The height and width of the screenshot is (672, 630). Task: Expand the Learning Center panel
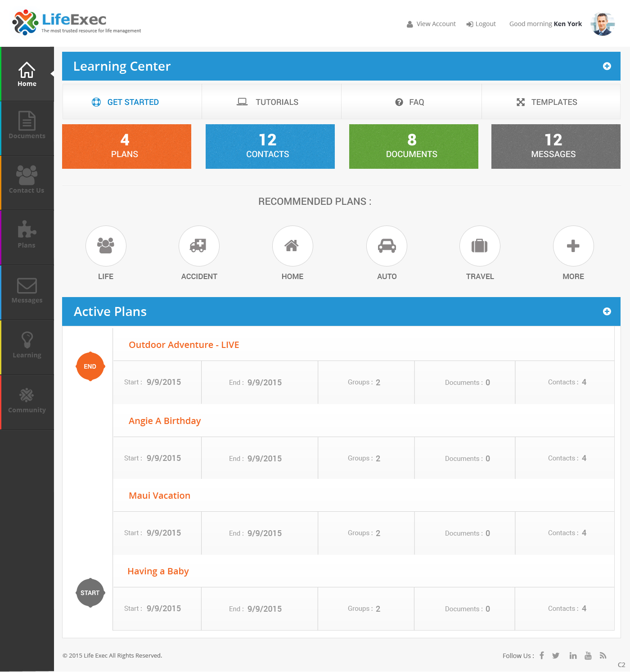click(607, 66)
